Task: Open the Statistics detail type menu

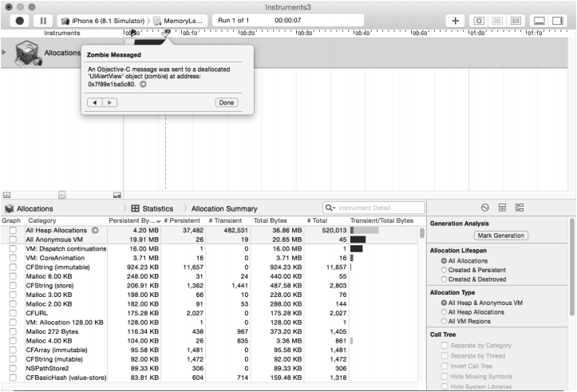Action: (x=152, y=208)
